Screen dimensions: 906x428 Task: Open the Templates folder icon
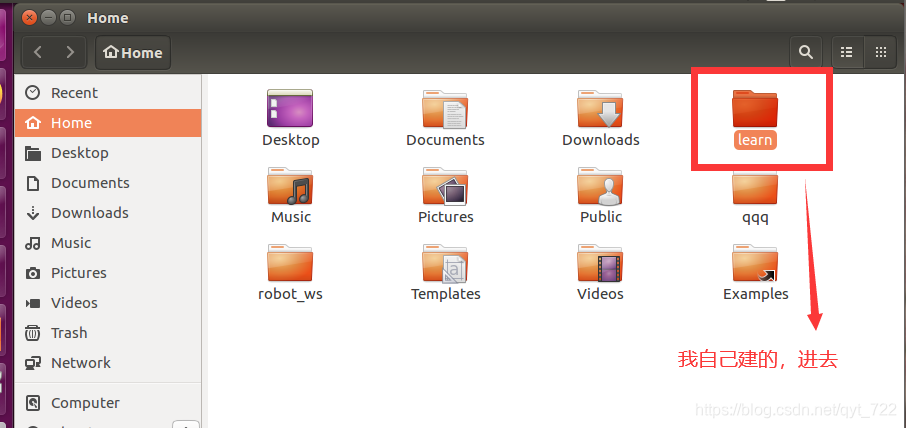(x=445, y=262)
